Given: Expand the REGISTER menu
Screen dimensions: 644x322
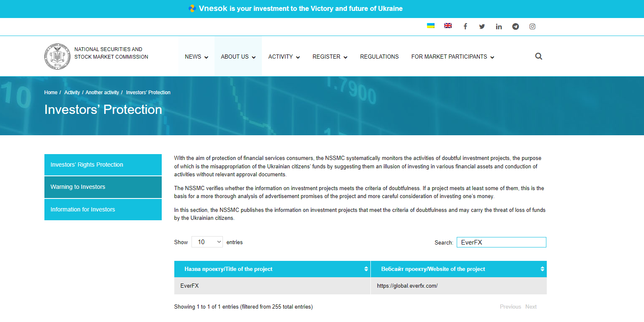Looking at the screenshot, I should pyautogui.click(x=330, y=57).
